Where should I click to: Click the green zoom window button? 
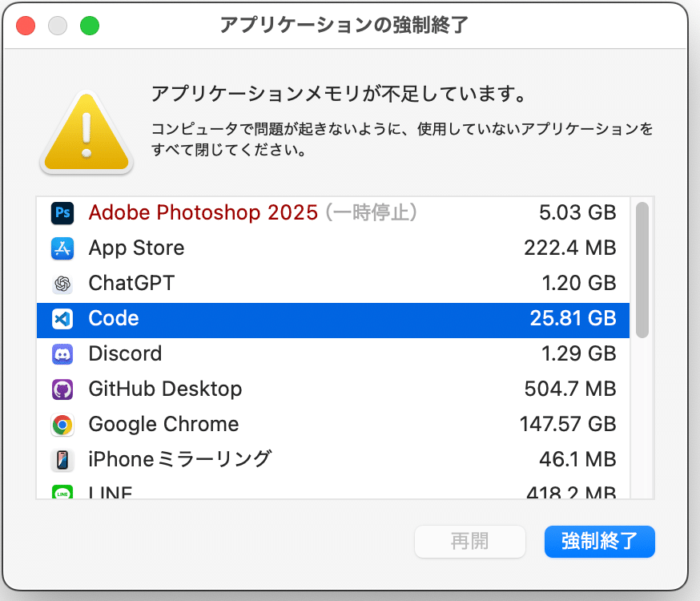pyautogui.click(x=90, y=26)
